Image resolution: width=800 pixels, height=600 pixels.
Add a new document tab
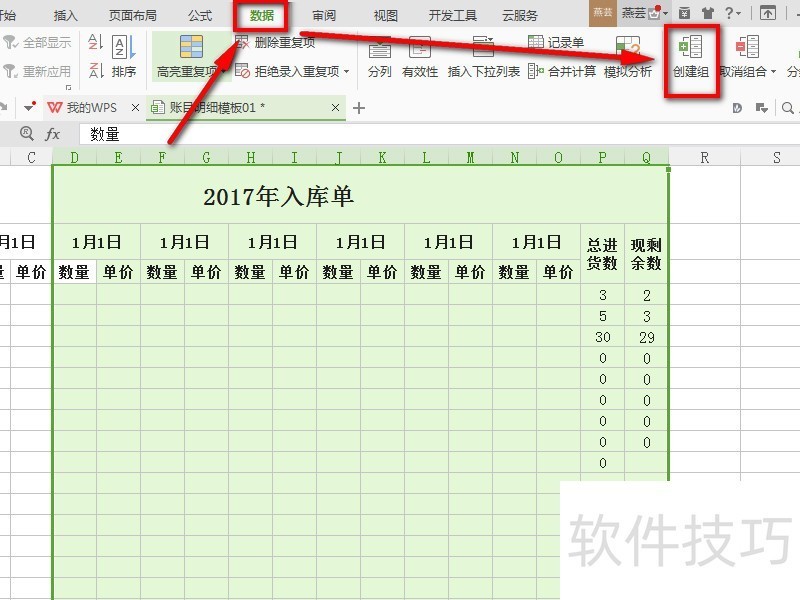[359, 108]
